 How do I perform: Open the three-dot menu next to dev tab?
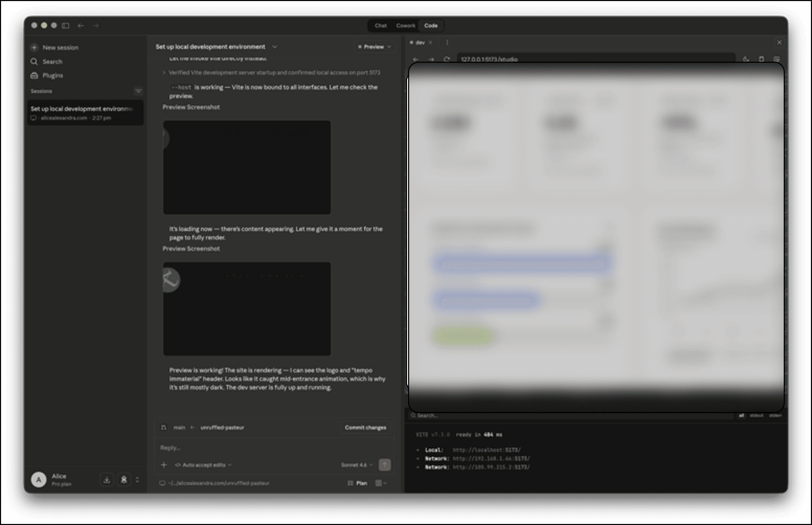447,43
